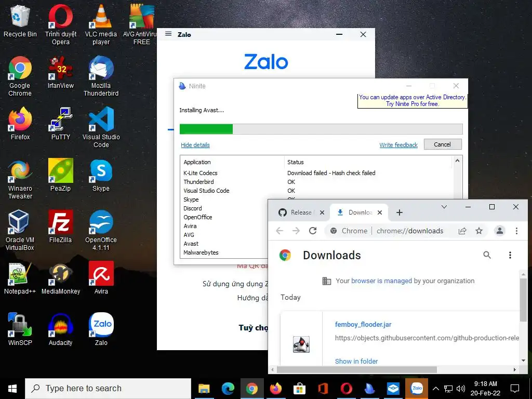532x399 pixels.
Task: Open Skype desktop shortcut
Action: click(101, 175)
